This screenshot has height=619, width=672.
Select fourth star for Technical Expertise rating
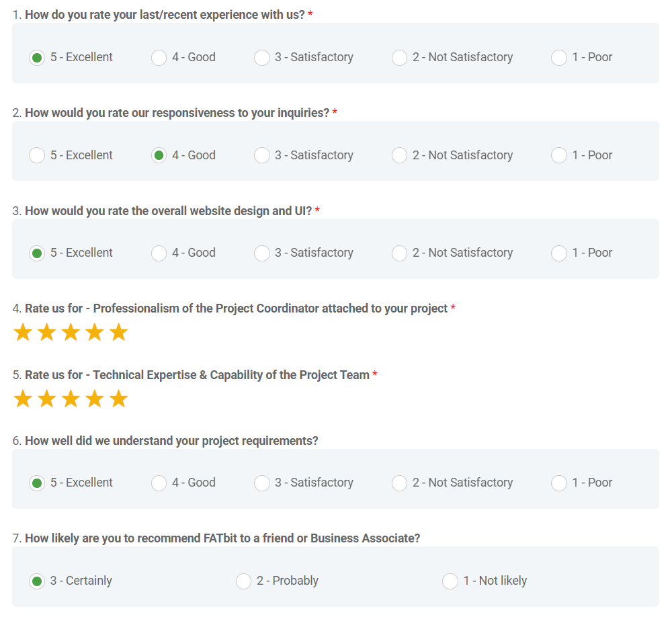[95, 399]
